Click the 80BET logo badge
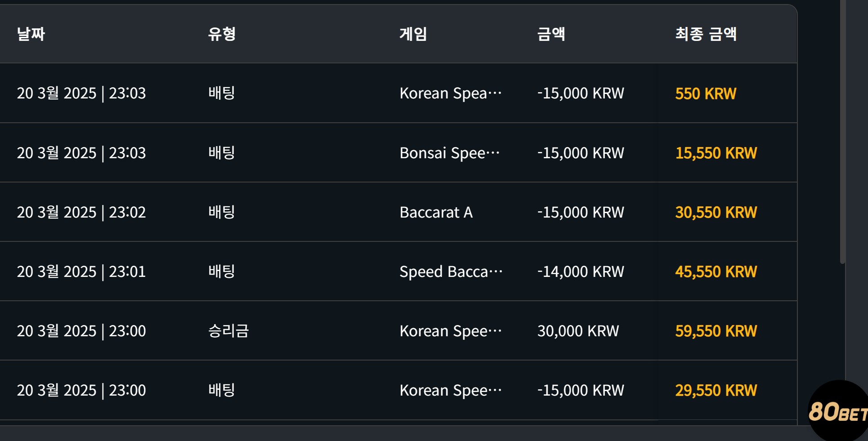This screenshot has width=868, height=441. tap(838, 411)
